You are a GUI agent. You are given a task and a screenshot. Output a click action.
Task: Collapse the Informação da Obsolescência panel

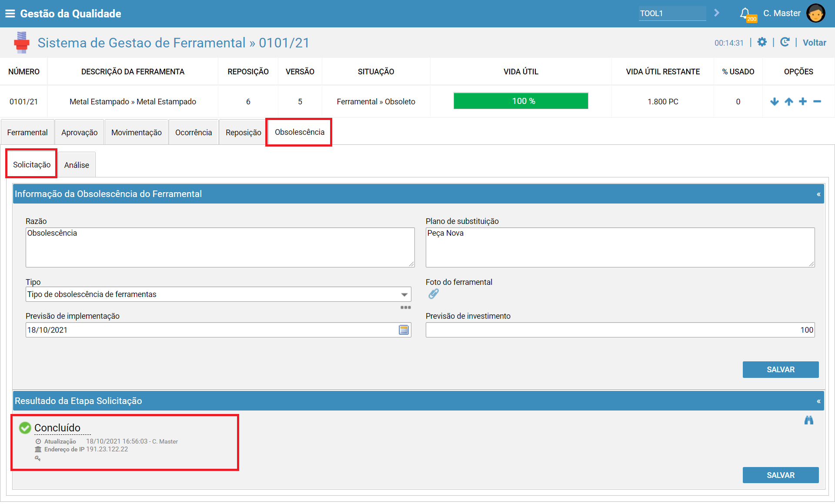818,194
